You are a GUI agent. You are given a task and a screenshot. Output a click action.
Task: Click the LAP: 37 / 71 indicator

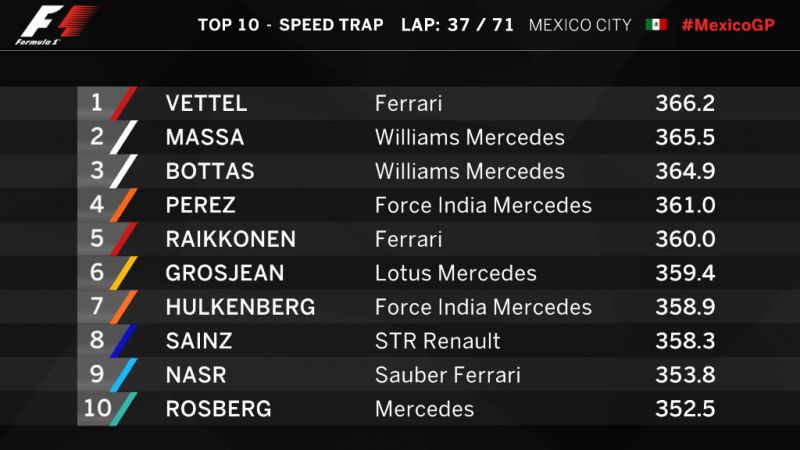[457, 25]
